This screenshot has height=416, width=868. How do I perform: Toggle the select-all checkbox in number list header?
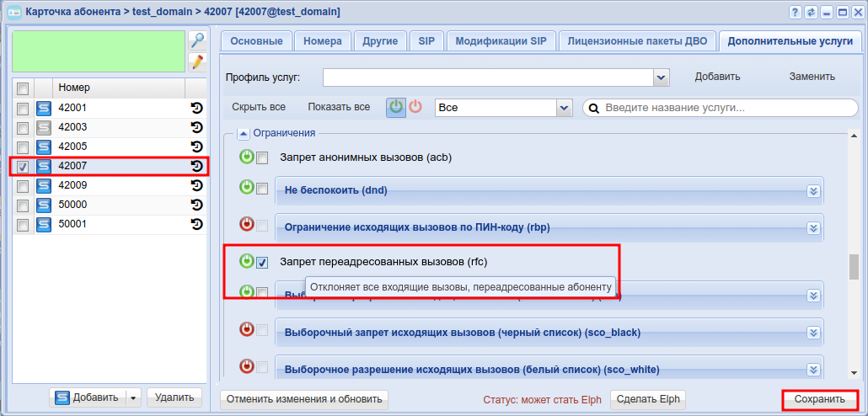23,88
